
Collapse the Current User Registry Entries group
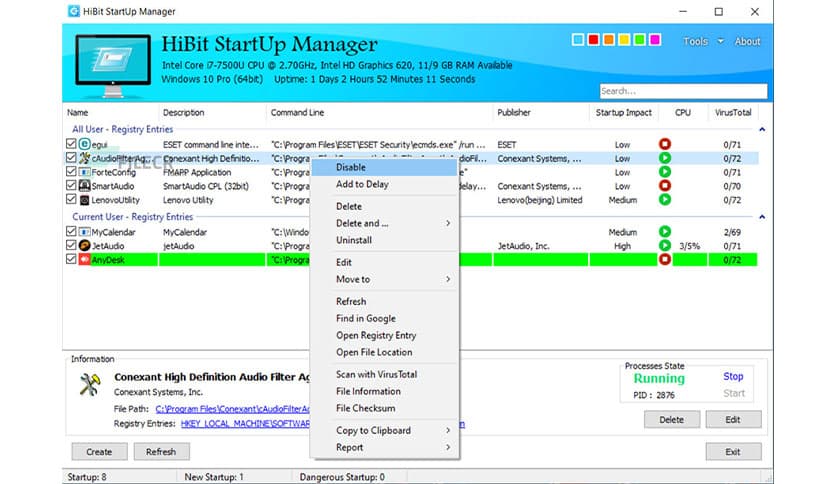coord(762,217)
